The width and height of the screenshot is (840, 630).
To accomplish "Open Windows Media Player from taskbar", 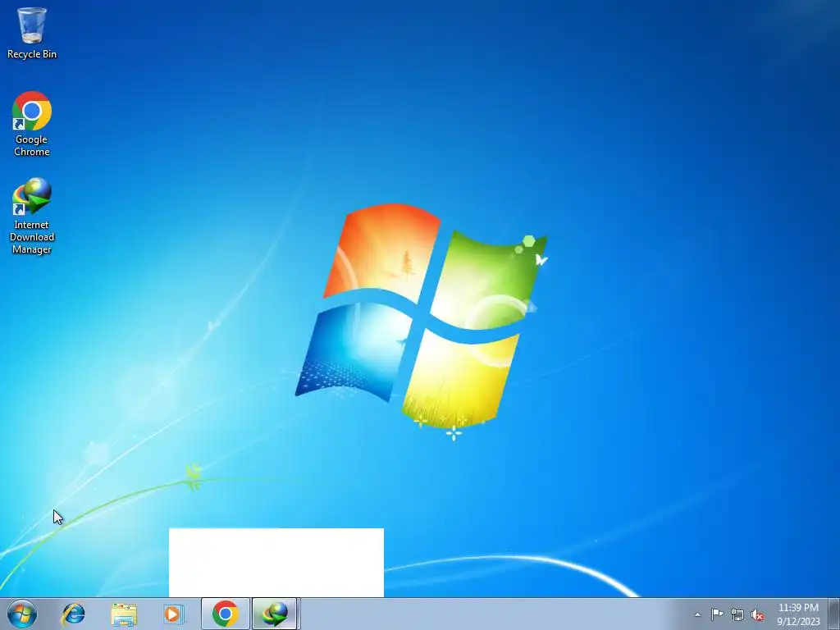I will point(174,614).
